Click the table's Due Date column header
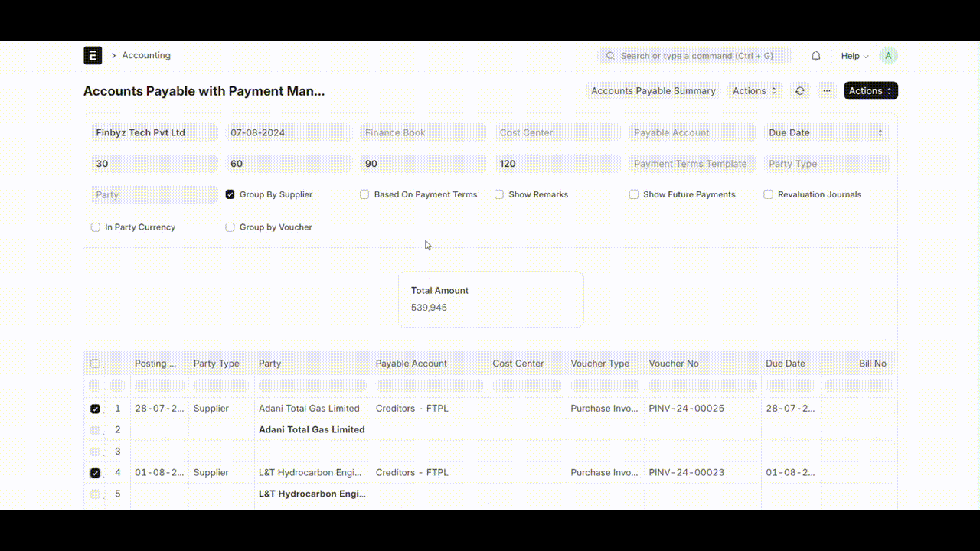980x551 pixels. point(791,364)
